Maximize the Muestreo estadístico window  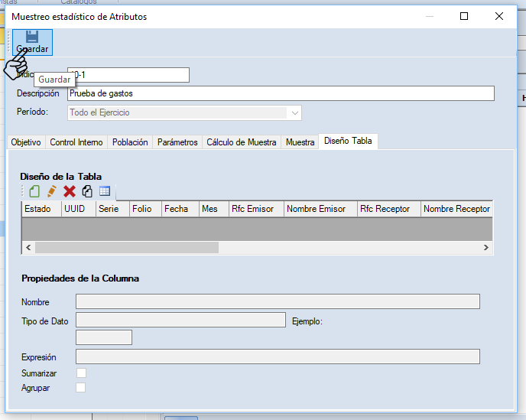point(464,16)
